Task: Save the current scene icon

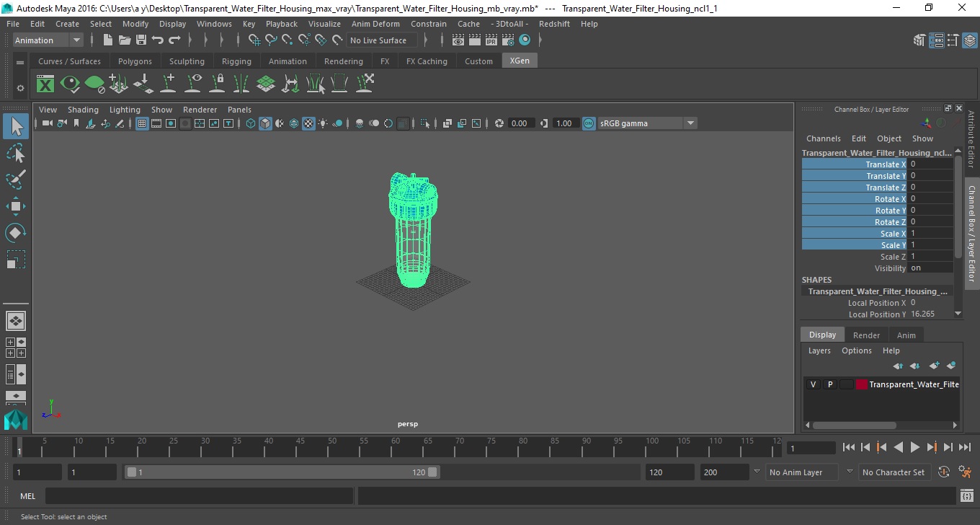Action: [141, 40]
